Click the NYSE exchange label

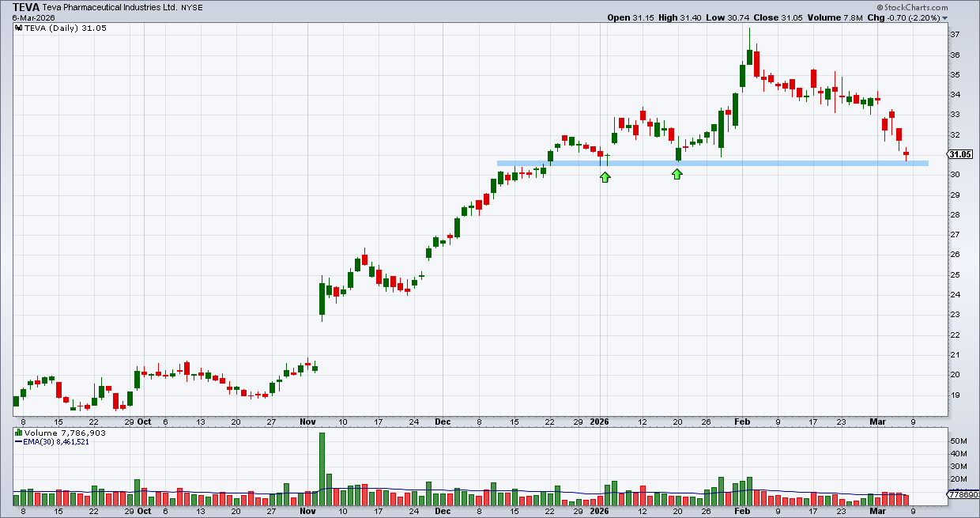coord(192,8)
